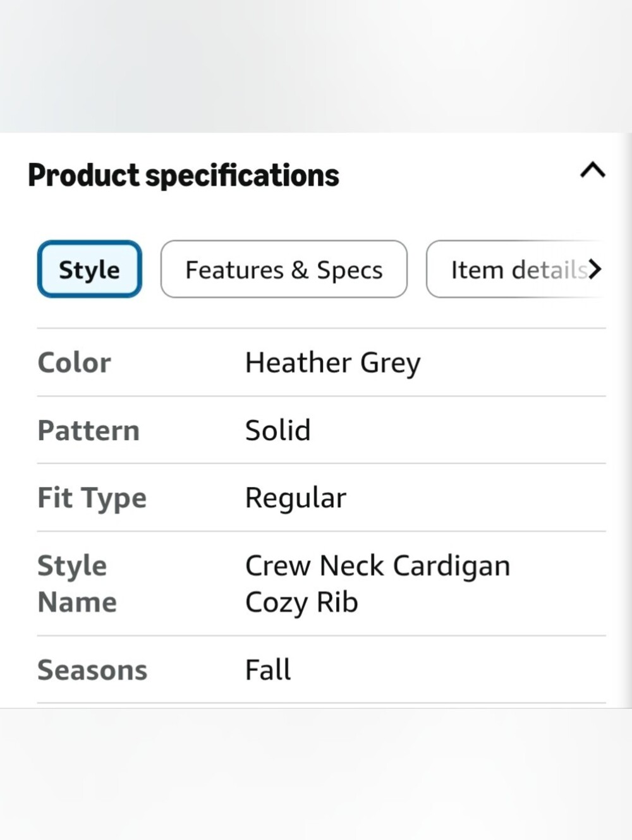This screenshot has height=840, width=632.
Task: Select the Fall season value
Action: 268,669
